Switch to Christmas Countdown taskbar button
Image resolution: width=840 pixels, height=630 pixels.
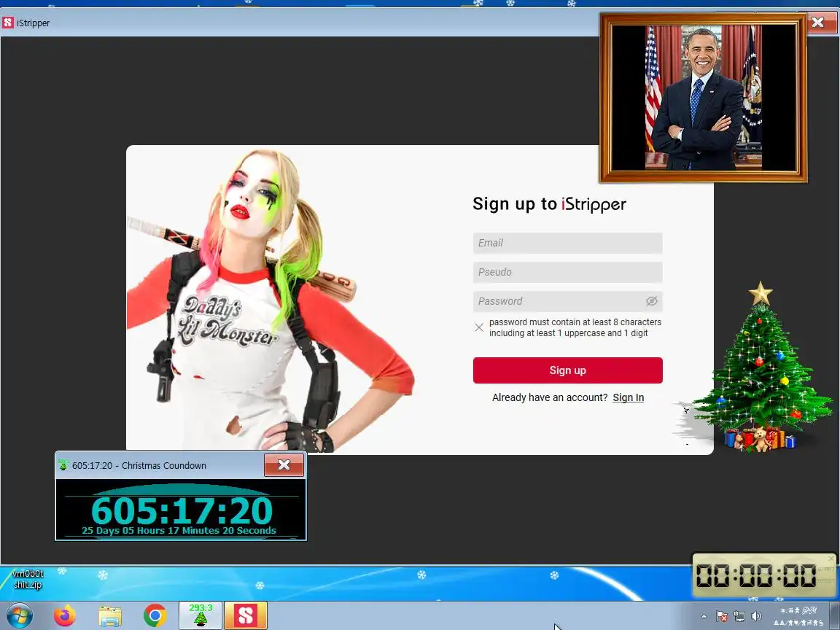click(x=201, y=615)
